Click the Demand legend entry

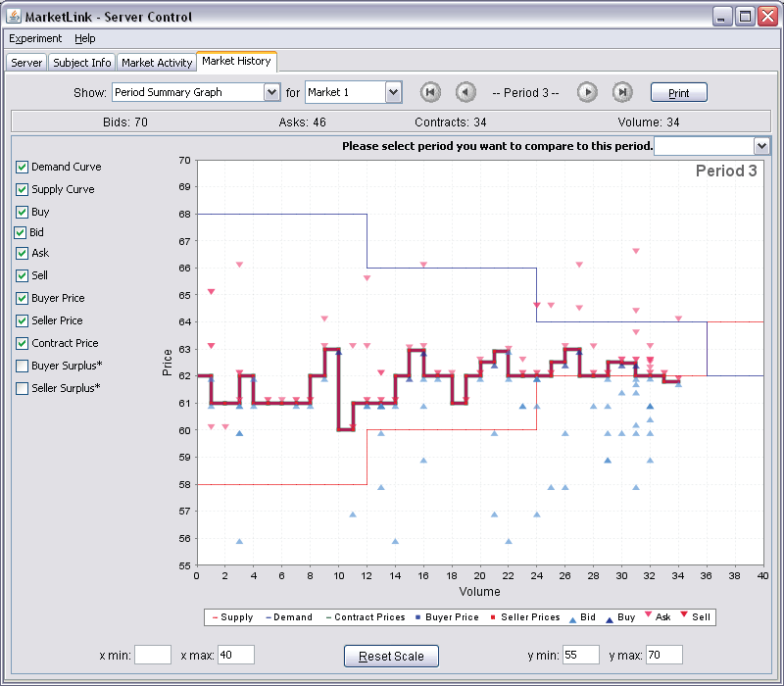289,617
